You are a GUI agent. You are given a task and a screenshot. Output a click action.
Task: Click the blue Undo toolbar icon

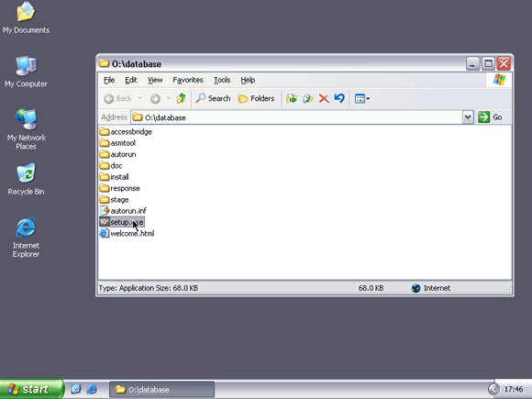click(339, 98)
